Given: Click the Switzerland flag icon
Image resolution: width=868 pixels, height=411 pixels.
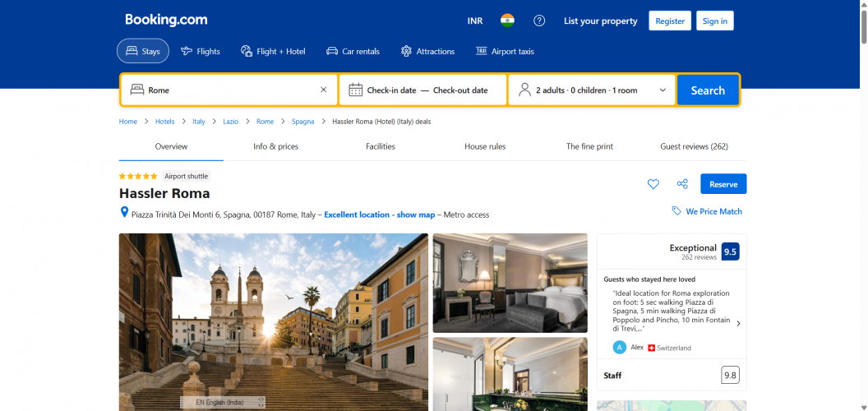Looking at the screenshot, I should point(652,348).
